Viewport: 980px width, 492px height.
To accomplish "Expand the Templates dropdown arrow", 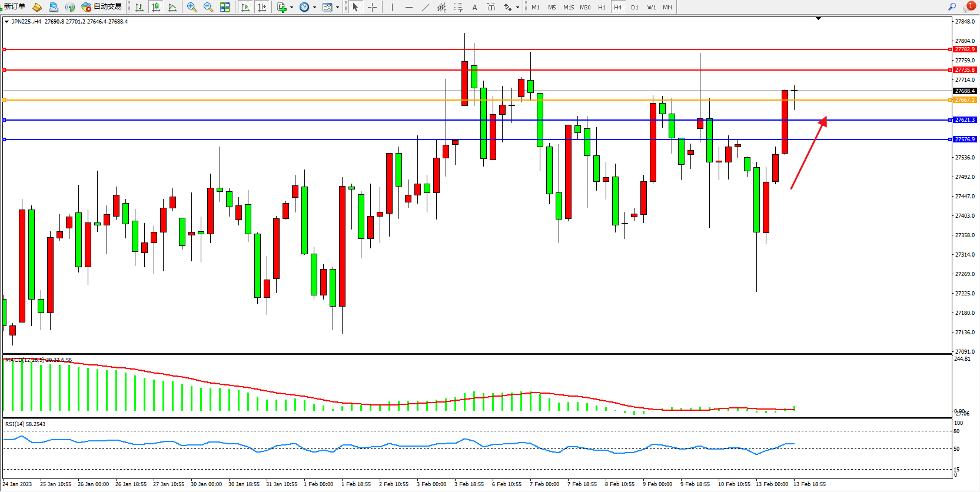I will coord(337,8).
